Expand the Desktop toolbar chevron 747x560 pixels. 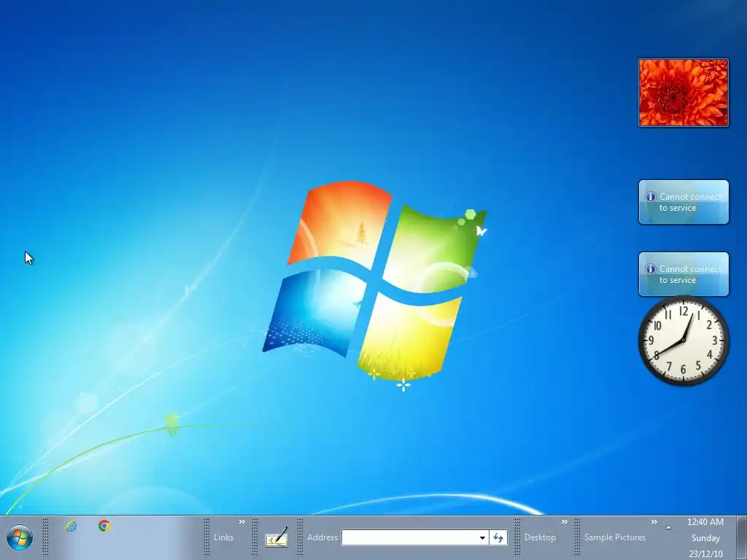tap(565, 522)
